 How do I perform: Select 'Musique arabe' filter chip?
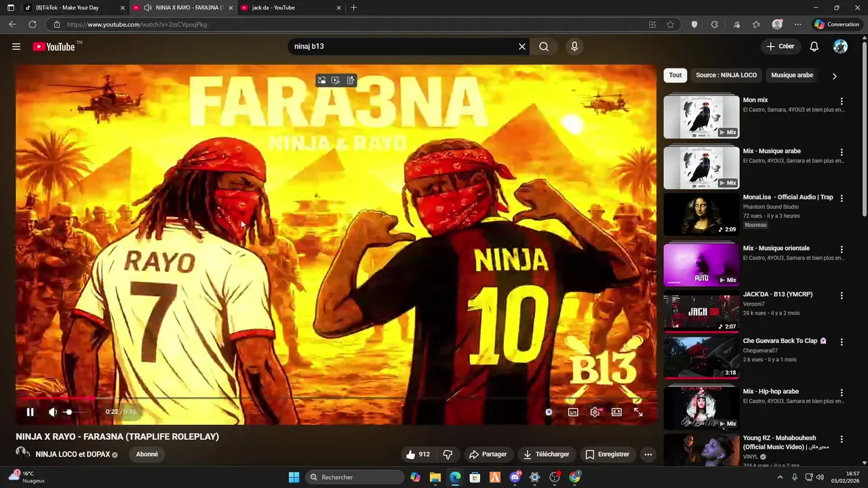(792, 75)
